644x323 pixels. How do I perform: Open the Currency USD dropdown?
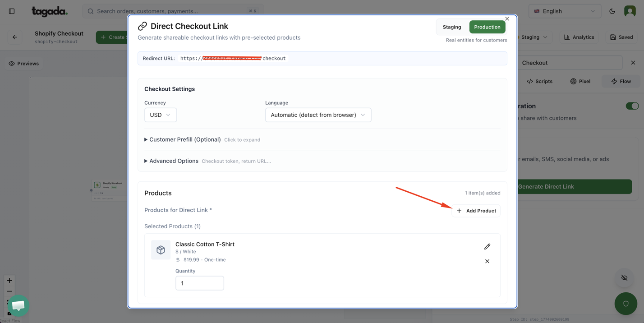tap(161, 115)
